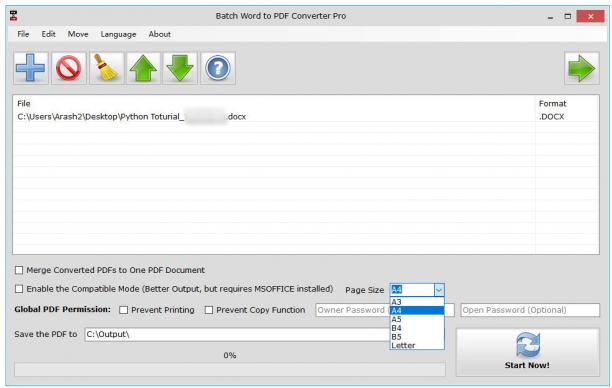Click the File column header
The height and width of the screenshot is (388, 612).
click(x=24, y=103)
